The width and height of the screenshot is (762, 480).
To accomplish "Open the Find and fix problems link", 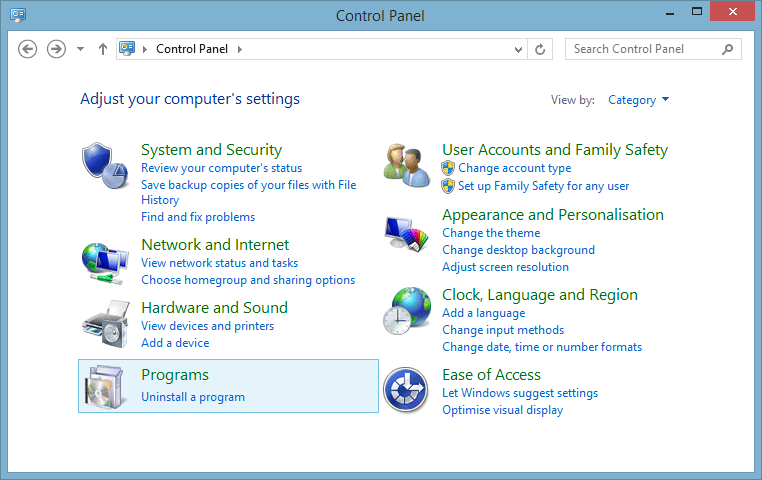I will coord(198,217).
